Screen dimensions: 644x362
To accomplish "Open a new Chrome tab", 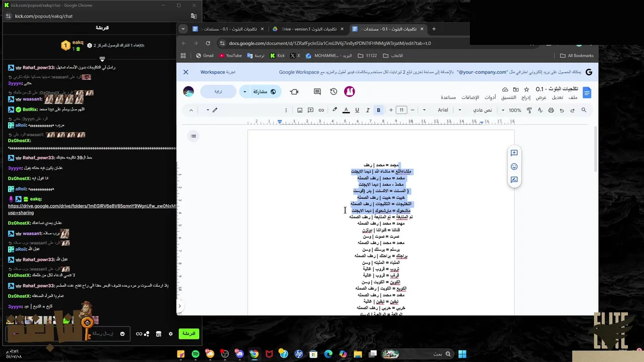I will pos(434,29).
